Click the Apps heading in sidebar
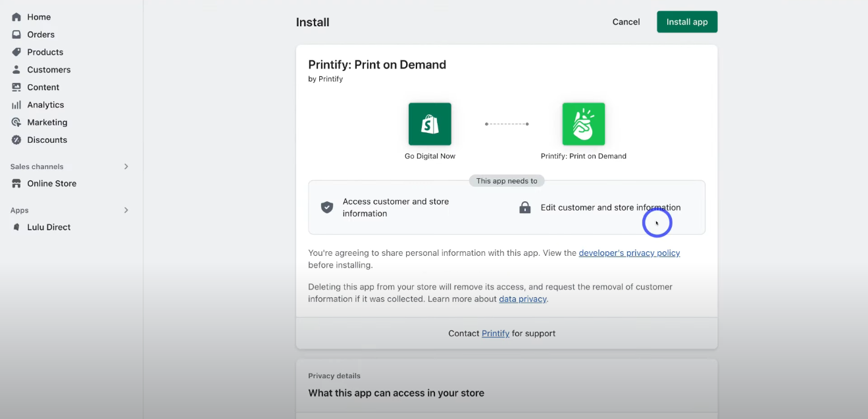The image size is (868, 419). (19, 210)
